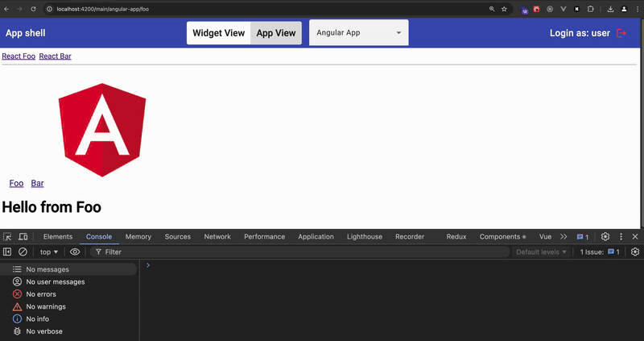Open the Recorder tab
Viewport: 644px width, 341px height.
tap(410, 236)
